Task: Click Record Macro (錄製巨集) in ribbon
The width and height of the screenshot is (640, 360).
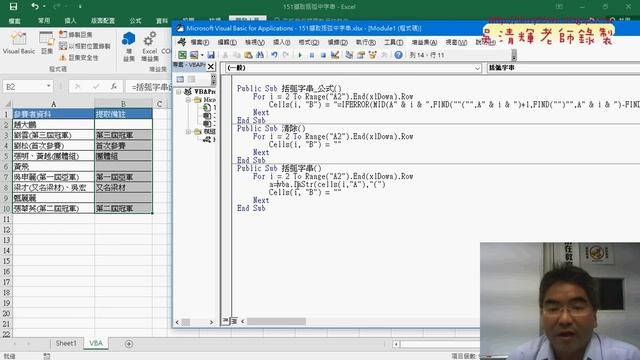Action: pyautogui.click(x=76, y=35)
